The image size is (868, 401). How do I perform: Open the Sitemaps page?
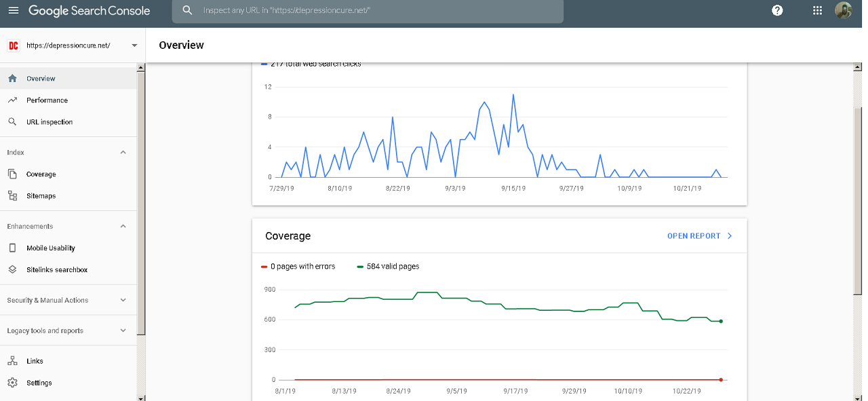68,196
